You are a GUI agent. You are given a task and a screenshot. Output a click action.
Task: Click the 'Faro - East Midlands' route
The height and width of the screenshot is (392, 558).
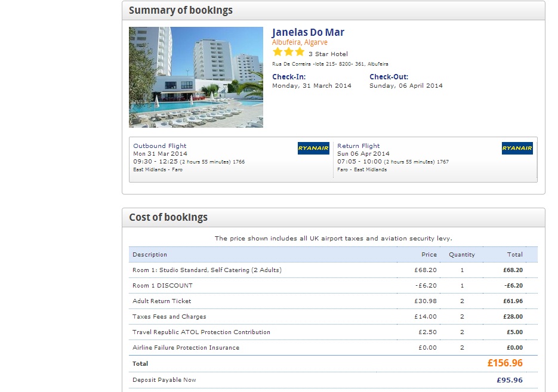(x=362, y=169)
